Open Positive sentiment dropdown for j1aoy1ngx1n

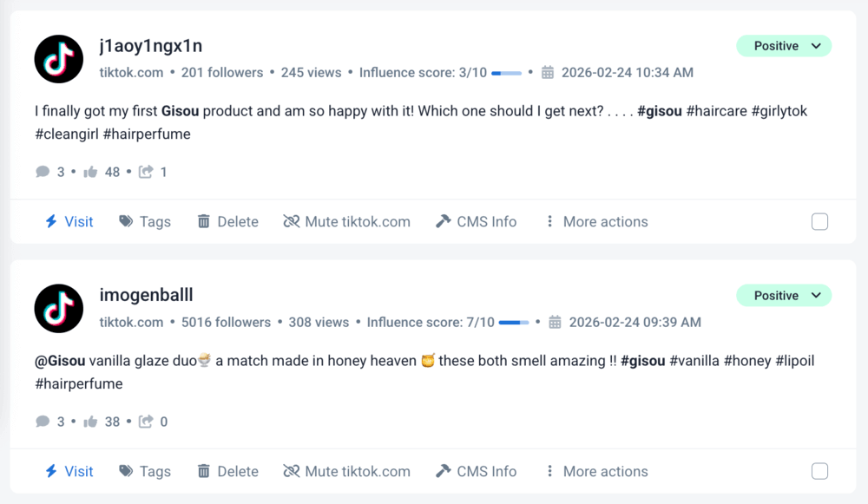point(784,46)
